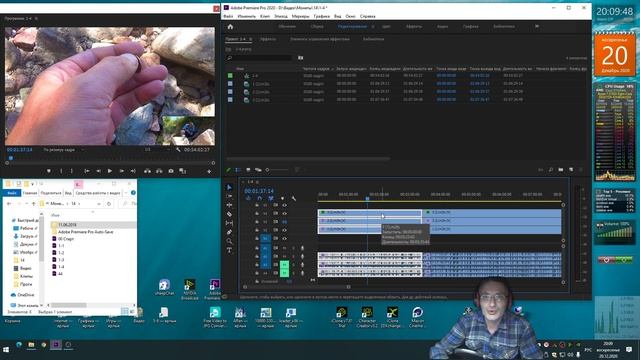The width and height of the screenshot is (640, 360).
Task: Step forward one frame in Program monitor
Action: coord(121,171)
